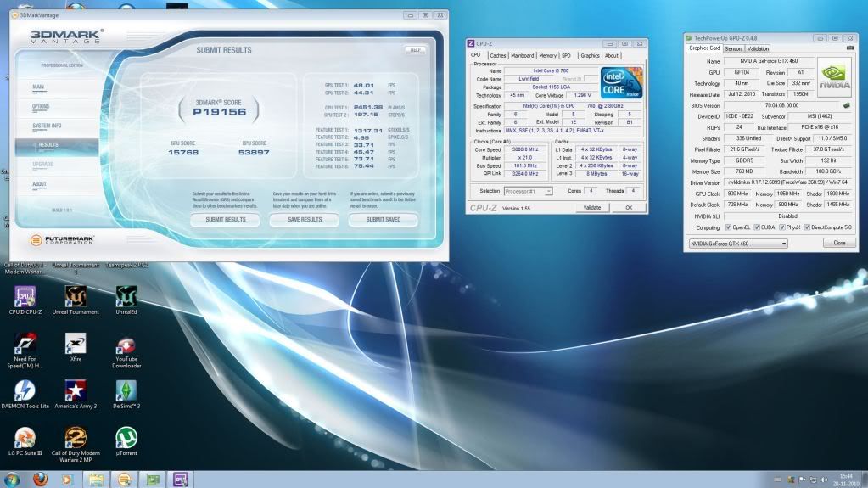
Task: Click the volume icon in the system tray
Action: coord(824,480)
